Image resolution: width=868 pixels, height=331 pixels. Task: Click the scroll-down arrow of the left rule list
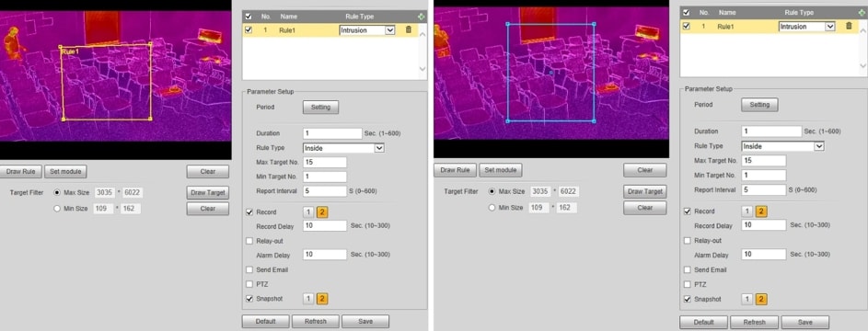(422, 69)
